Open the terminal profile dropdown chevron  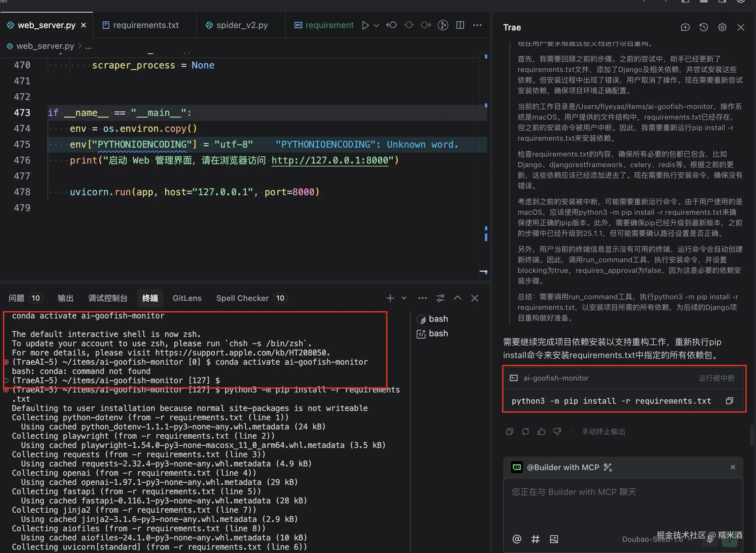point(404,298)
